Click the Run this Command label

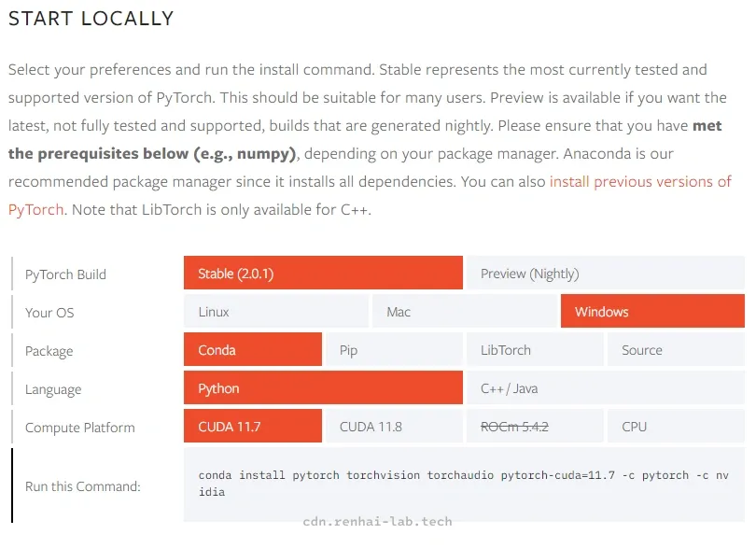83,486
